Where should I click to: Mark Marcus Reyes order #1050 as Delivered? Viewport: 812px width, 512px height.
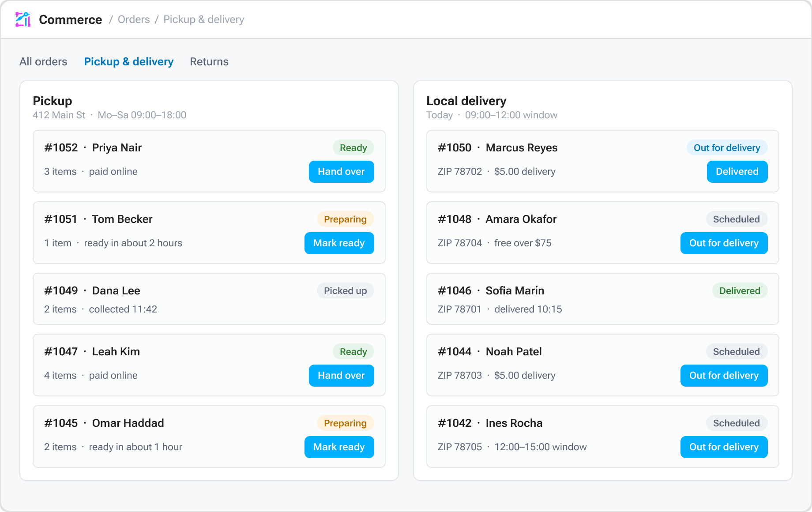click(x=737, y=172)
